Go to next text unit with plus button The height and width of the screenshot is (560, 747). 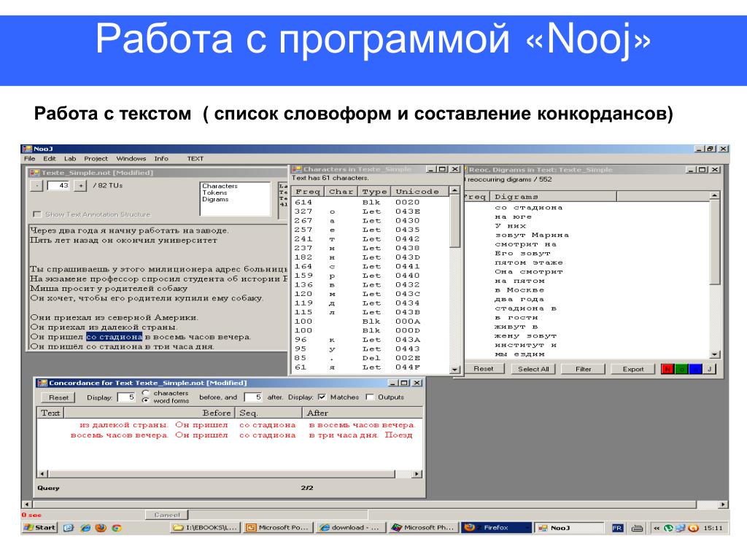(x=80, y=186)
